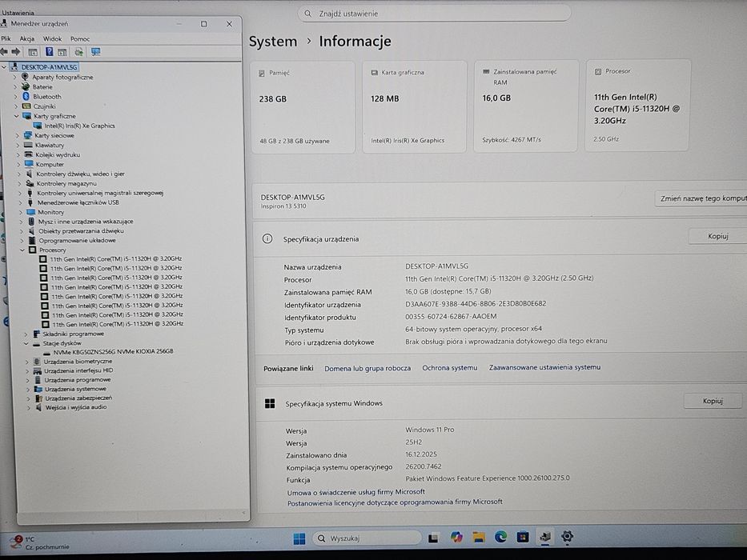Open Zaawansowane ustawienia systemu link

tap(544, 367)
